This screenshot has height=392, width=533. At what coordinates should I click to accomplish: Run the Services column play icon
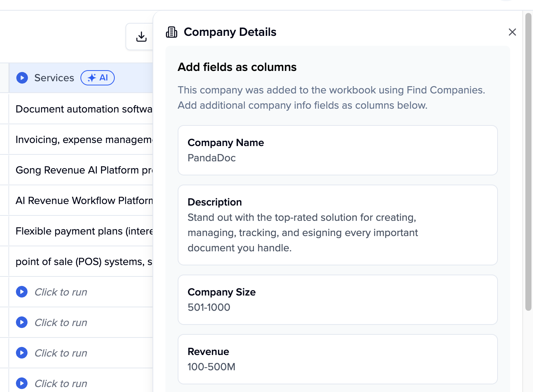click(x=22, y=78)
